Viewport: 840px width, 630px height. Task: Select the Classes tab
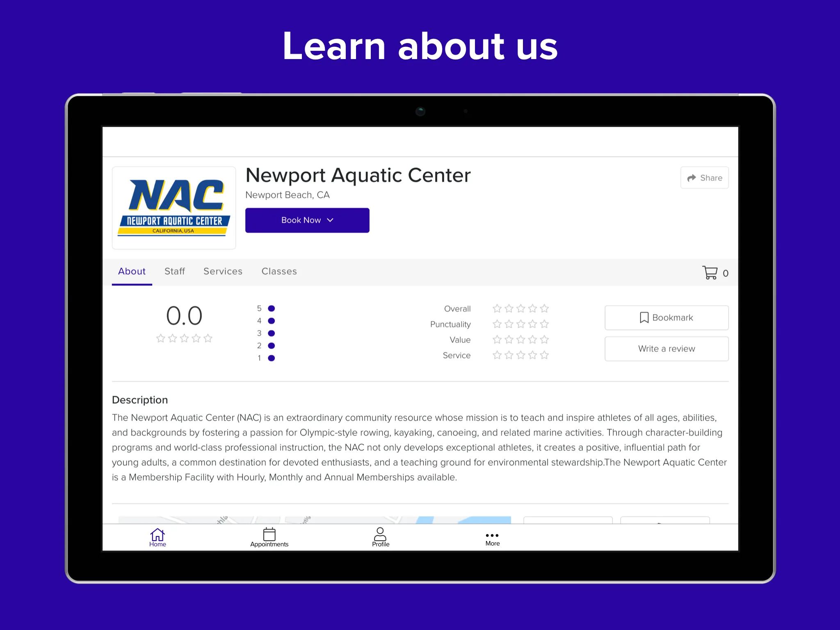point(278,272)
